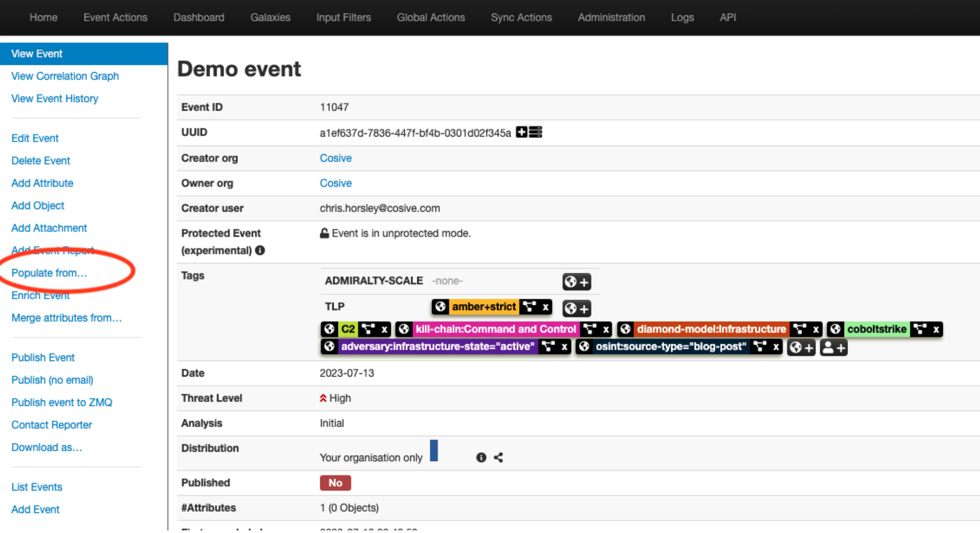Open the Galaxies menu item
This screenshot has width=980, height=533.
[270, 17]
